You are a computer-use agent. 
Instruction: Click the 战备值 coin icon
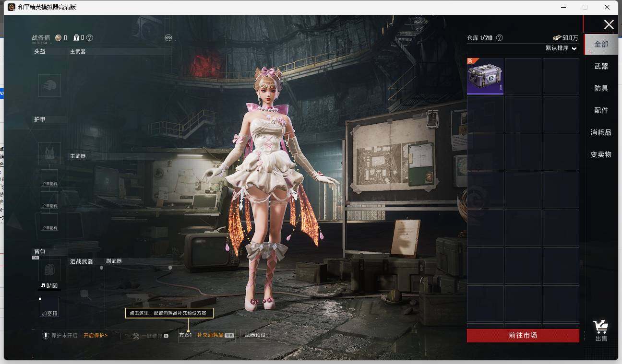point(59,37)
